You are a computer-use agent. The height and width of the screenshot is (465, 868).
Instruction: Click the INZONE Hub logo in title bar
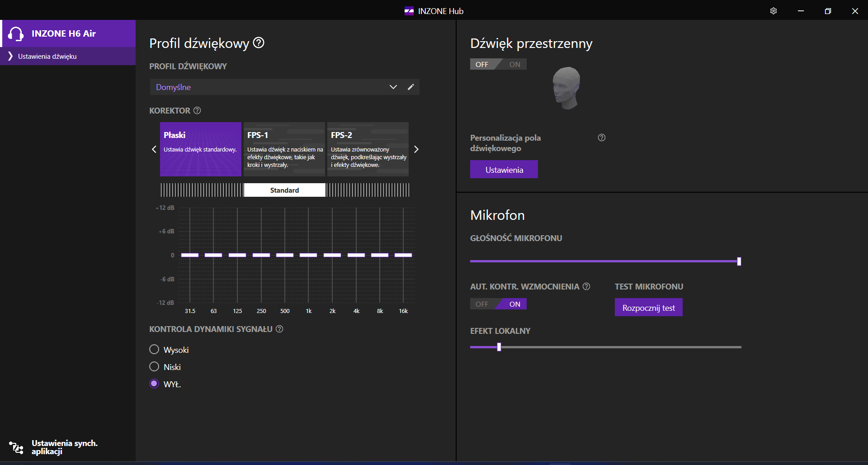coord(409,11)
